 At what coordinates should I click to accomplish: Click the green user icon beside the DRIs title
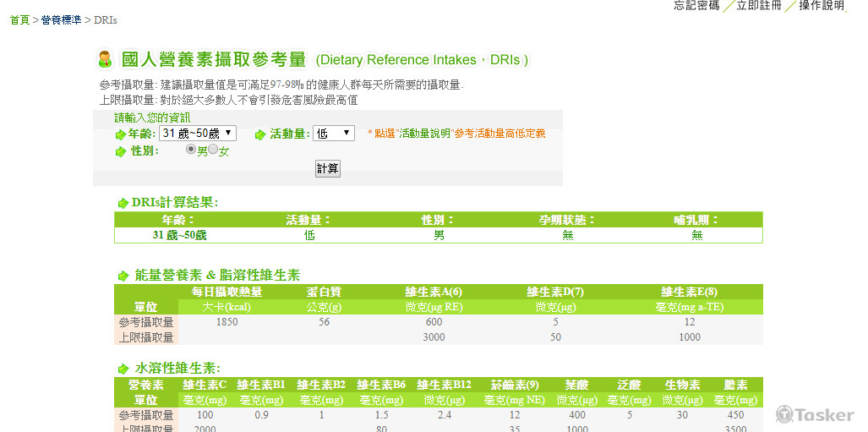105,59
